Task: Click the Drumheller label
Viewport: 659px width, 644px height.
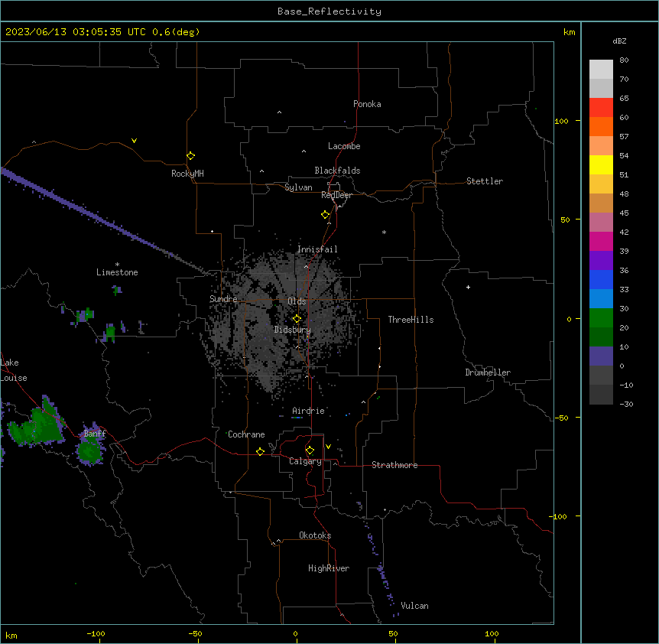Action: [x=488, y=372]
